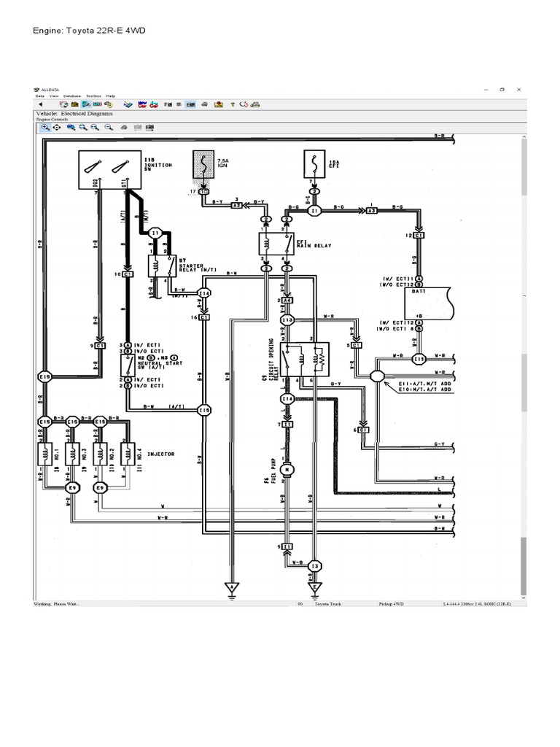The image size is (560, 747).
Task: Click the 'Working, Please Wait...' status text
Action: (x=56, y=603)
